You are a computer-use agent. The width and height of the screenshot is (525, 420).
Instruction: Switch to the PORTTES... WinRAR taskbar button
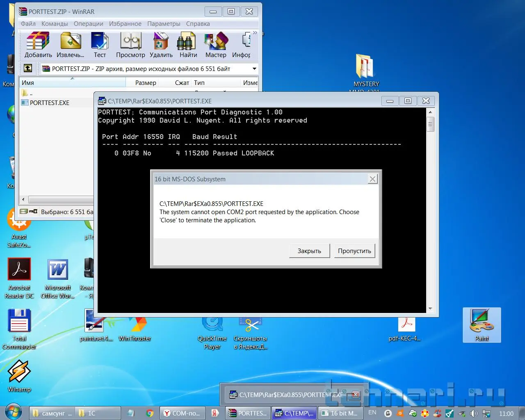[248, 413]
